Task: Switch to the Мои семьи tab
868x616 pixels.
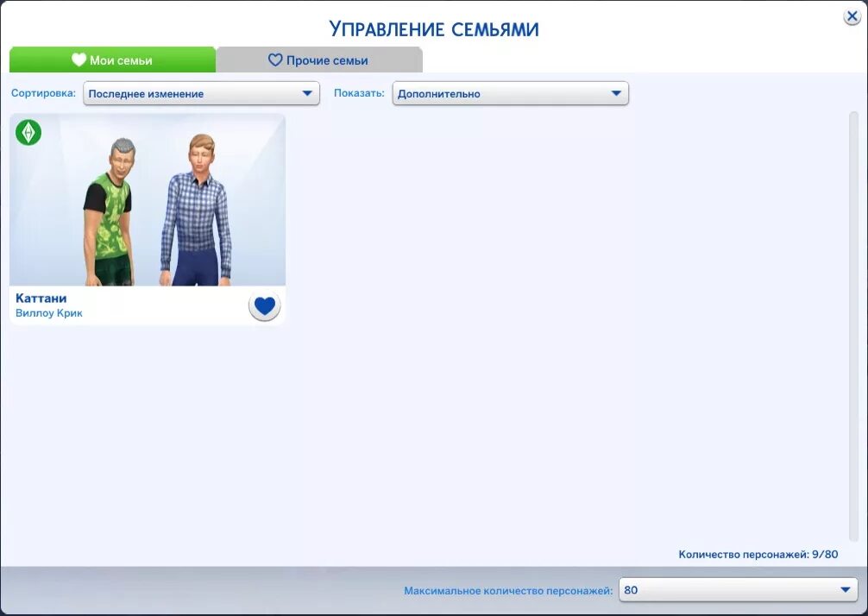Action: tap(112, 60)
